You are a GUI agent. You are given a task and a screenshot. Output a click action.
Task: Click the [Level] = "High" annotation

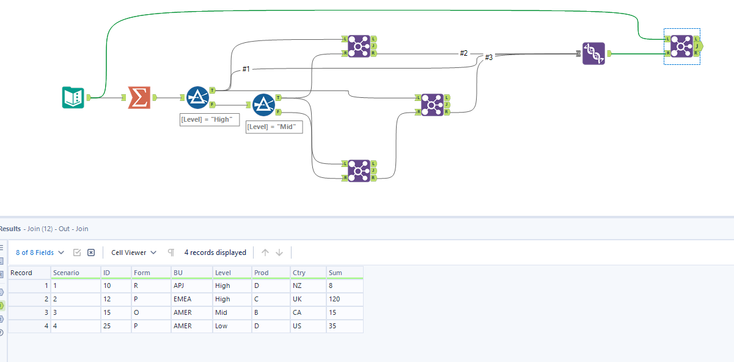(210, 119)
